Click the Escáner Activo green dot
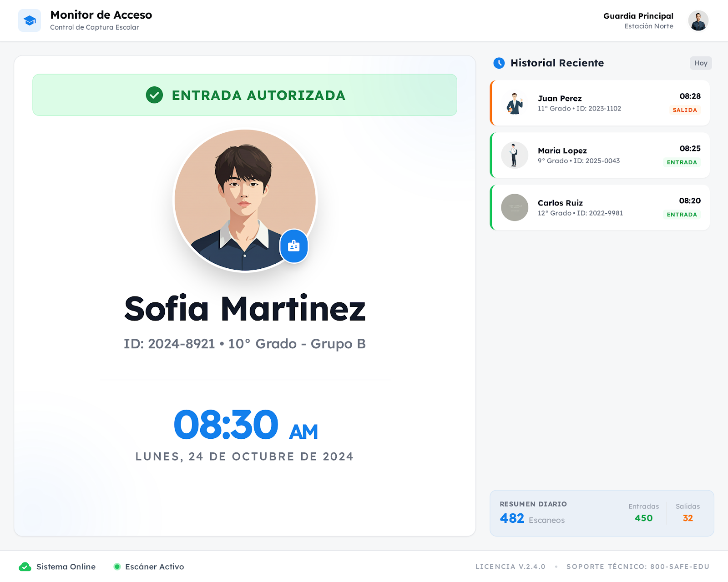 (117, 567)
